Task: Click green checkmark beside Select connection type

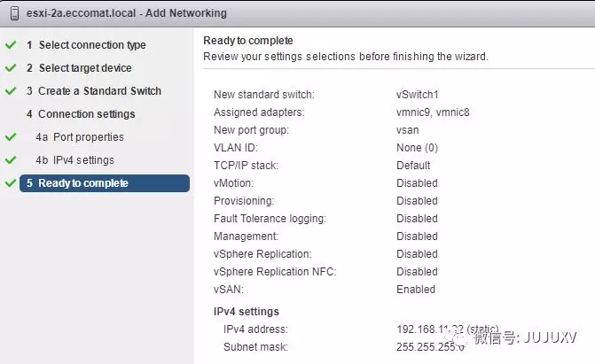Action: [x=11, y=45]
